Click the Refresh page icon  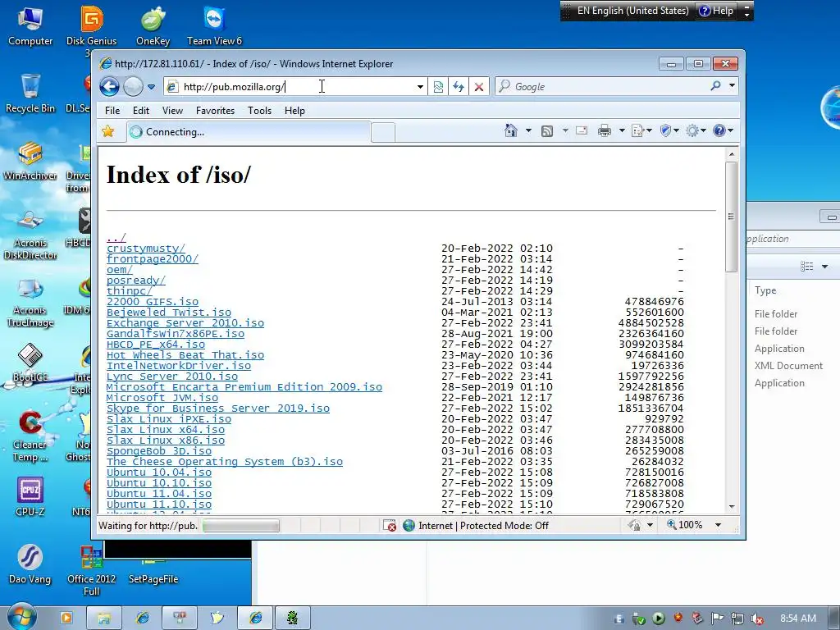pyautogui.click(x=459, y=86)
